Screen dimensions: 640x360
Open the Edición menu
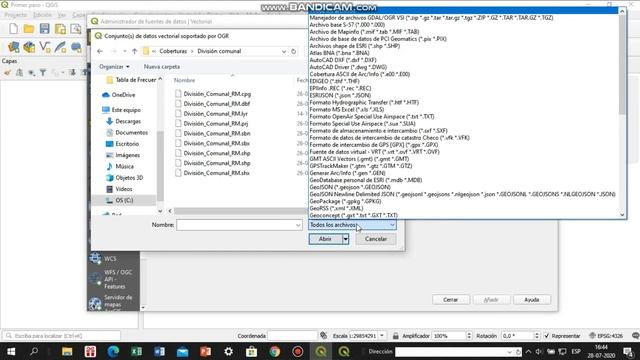tap(42, 15)
